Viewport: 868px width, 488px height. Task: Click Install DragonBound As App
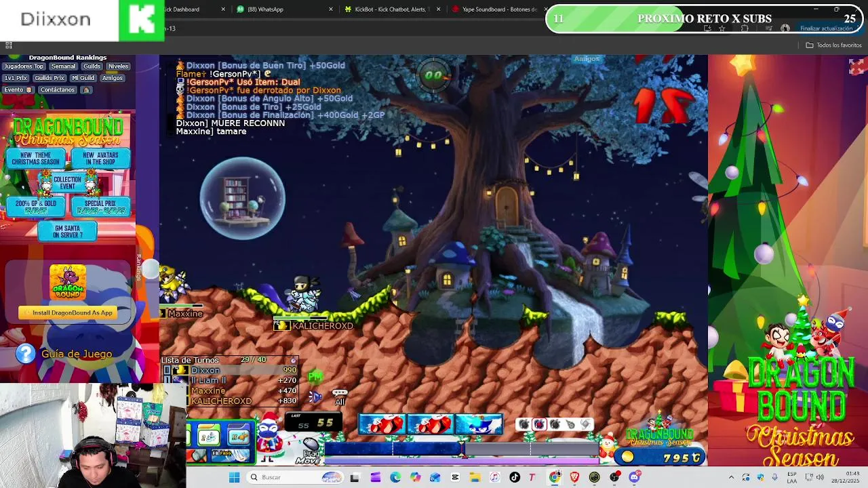pos(68,312)
